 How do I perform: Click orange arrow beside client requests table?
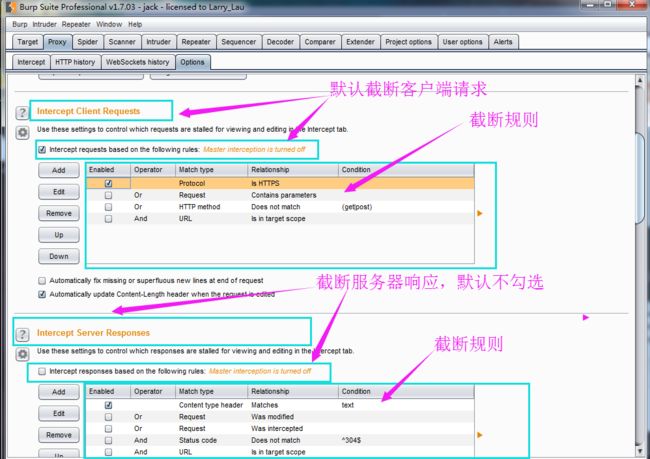480,213
